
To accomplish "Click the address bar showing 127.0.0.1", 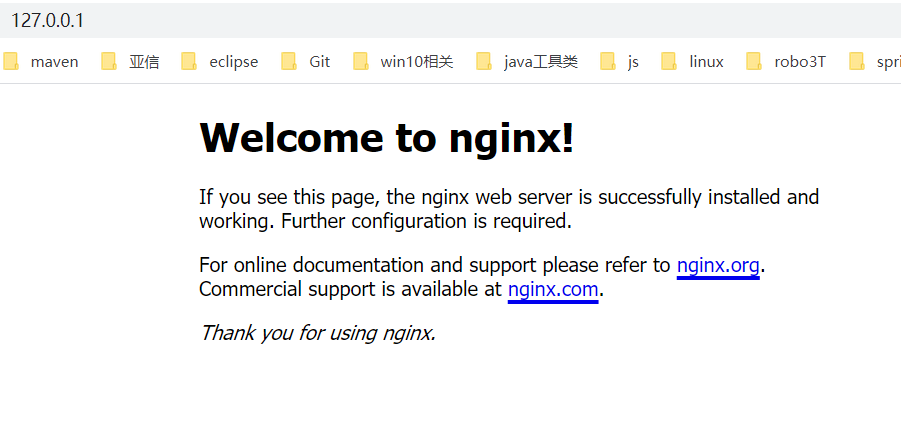I will click(x=450, y=21).
